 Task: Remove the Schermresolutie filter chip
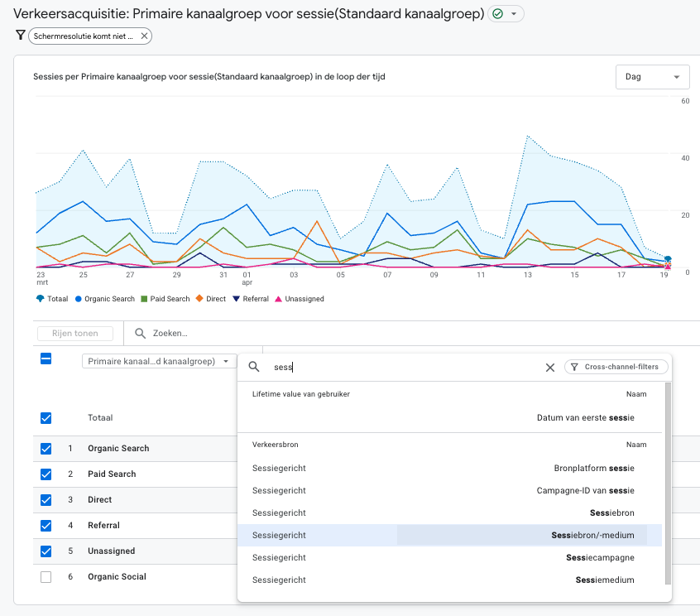[x=145, y=36]
